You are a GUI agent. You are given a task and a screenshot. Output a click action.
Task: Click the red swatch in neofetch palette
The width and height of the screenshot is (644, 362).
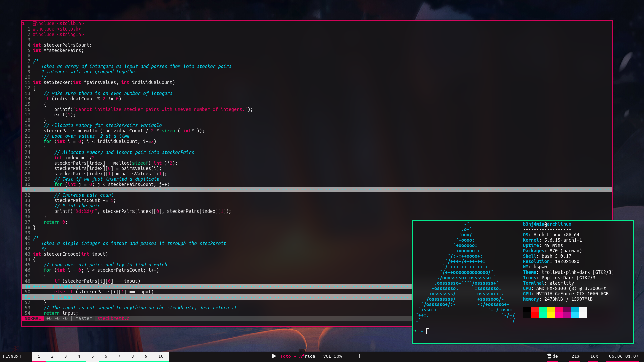(x=535, y=312)
